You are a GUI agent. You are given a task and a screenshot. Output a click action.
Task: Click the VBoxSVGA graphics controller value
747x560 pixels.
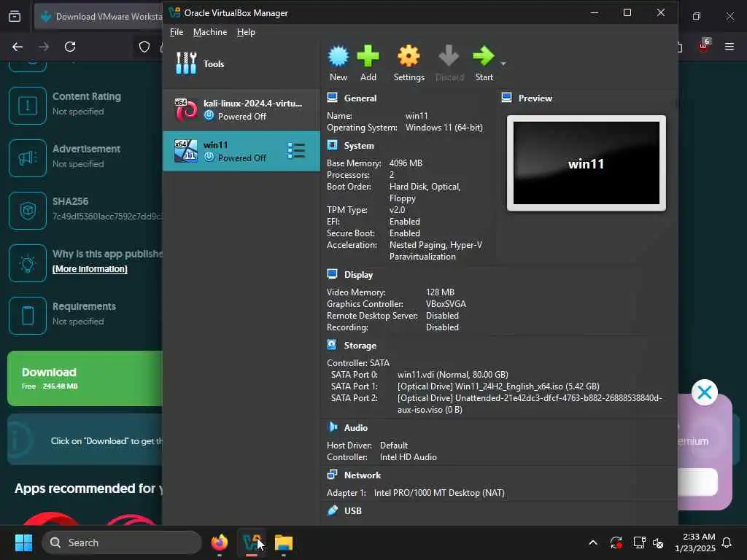446,304
